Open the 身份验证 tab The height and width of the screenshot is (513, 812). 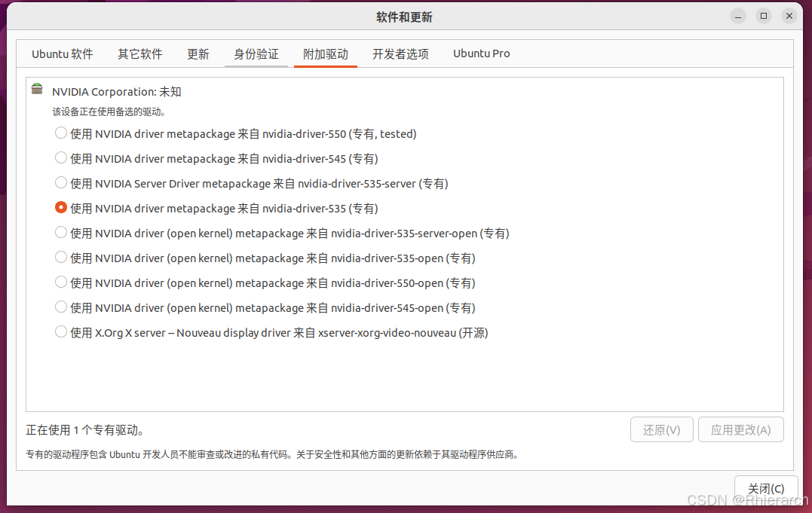pyautogui.click(x=256, y=53)
